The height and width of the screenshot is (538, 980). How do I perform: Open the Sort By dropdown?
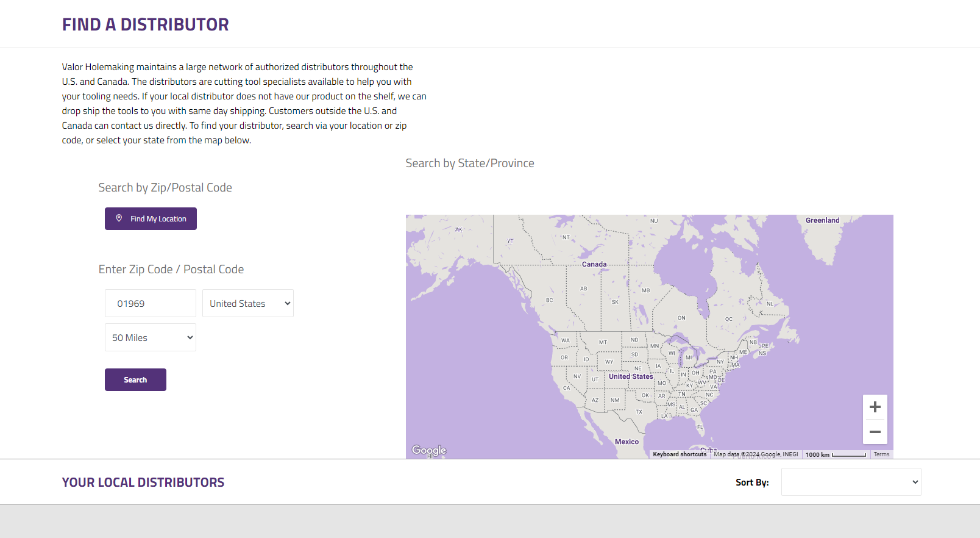[851, 482]
